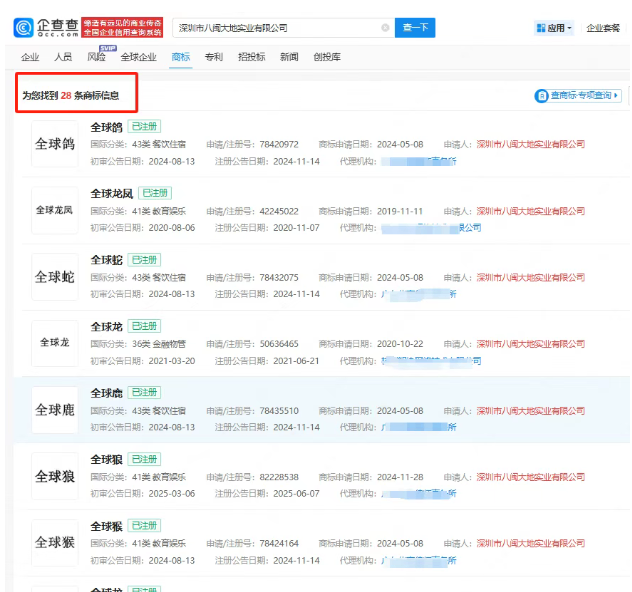Click applicant link in 全球鸽 row
The height and width of the screenshot is (592, 632).
(x=530, y=144)
